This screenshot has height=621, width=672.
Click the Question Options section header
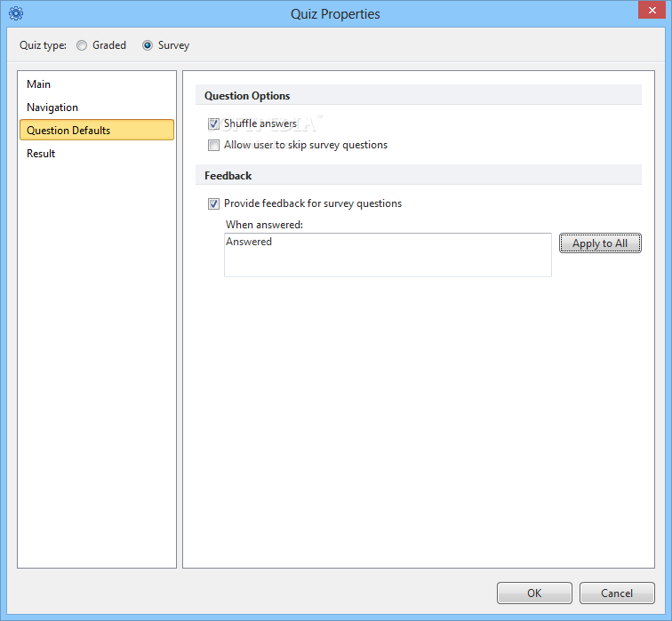247,96
